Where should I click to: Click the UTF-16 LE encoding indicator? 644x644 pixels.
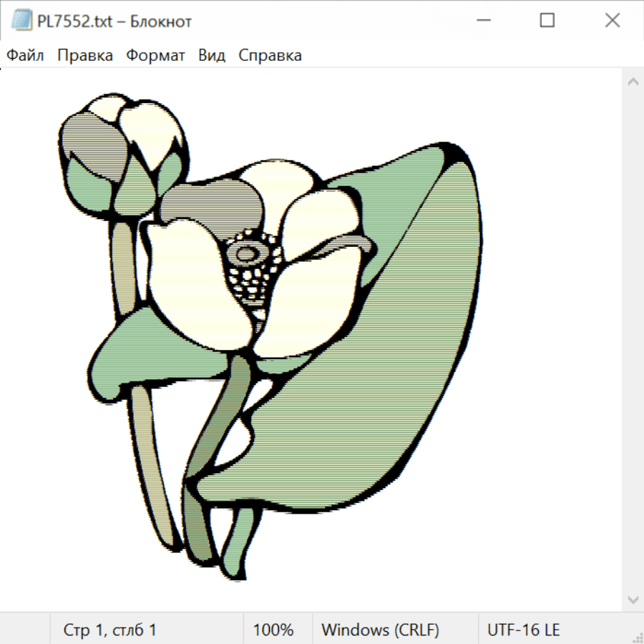(x=523, y=630)
